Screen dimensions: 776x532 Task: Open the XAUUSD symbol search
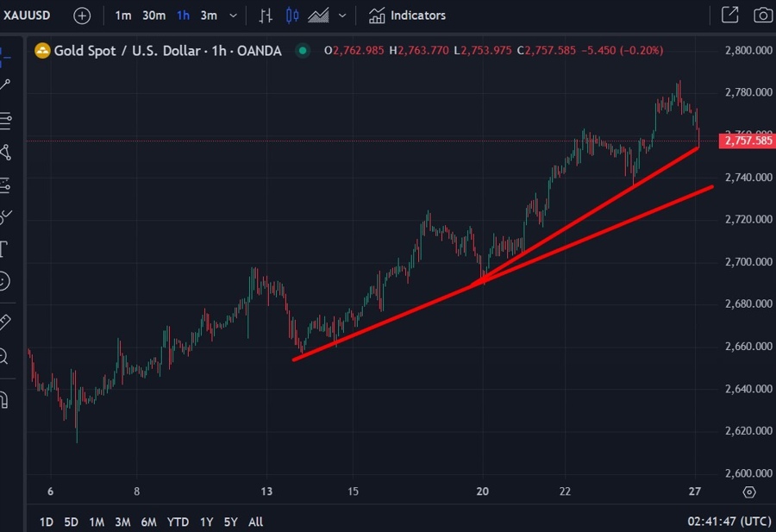click(27, 16)
